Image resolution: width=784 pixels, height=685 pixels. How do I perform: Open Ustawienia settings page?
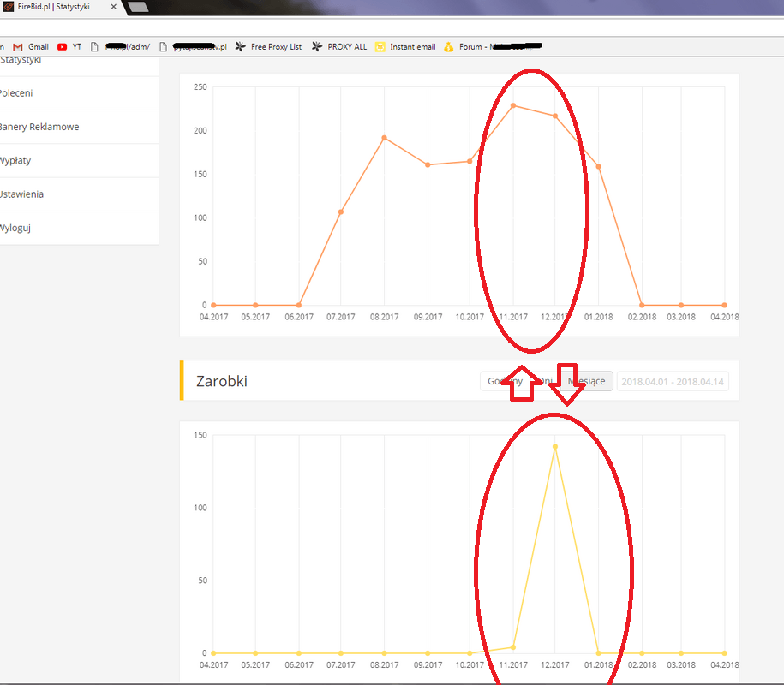point(21,194)
